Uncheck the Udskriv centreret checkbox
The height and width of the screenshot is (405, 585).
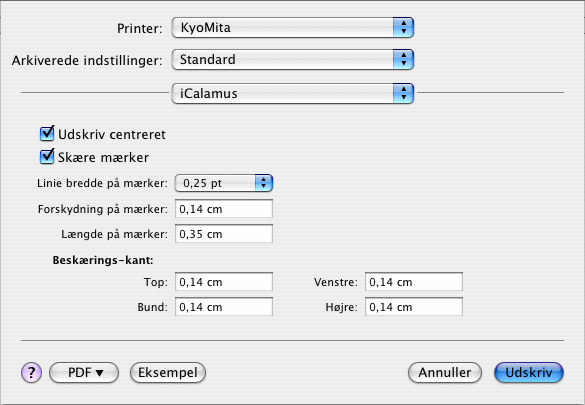47,134
